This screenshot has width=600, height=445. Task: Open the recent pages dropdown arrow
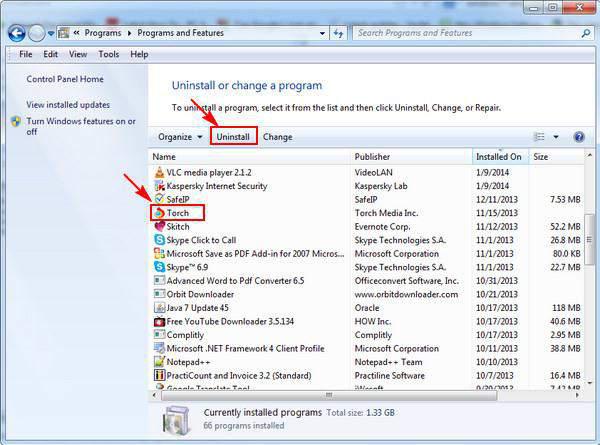pos(51,34)
